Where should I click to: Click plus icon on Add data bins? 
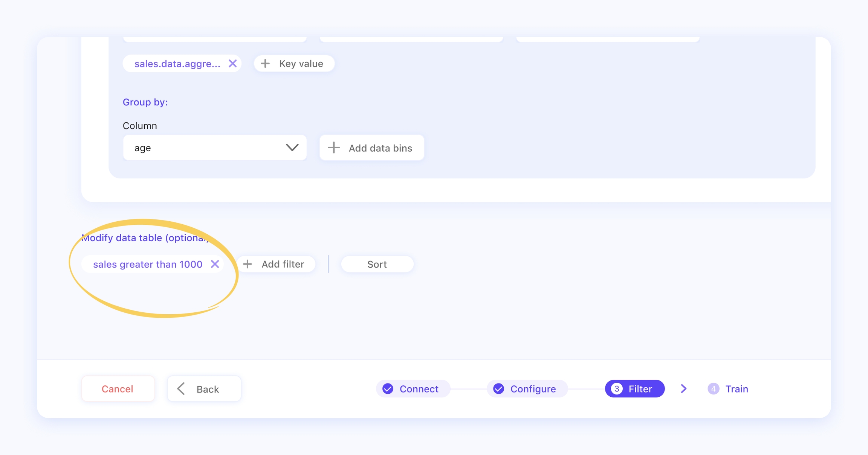pos(334,148)
